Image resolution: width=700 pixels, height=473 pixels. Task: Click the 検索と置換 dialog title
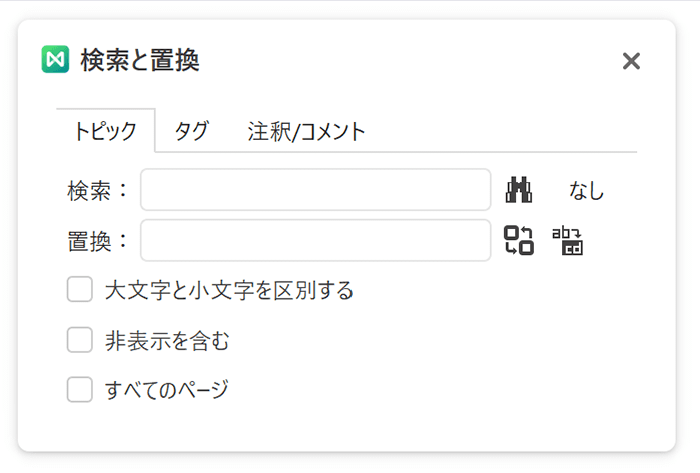click(140, 60)
